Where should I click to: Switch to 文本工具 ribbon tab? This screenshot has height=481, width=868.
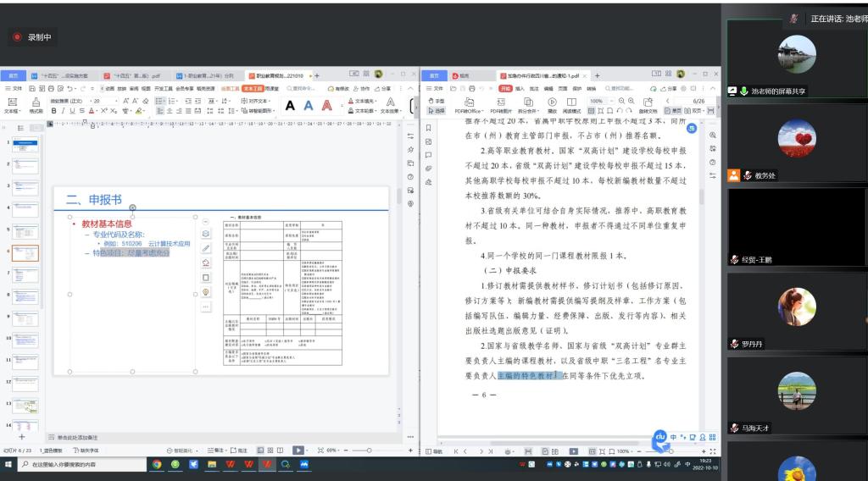pyautogui.click(x=253, y=88)
